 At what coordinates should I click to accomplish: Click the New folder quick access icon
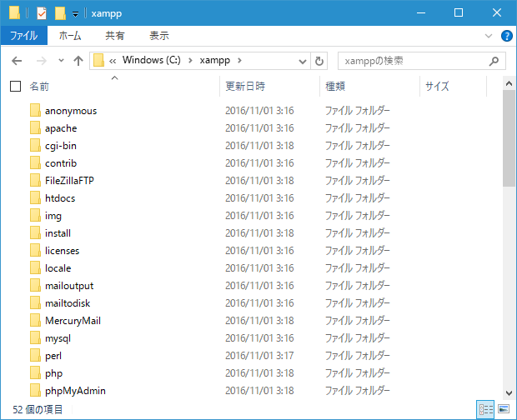pos(60,13)
